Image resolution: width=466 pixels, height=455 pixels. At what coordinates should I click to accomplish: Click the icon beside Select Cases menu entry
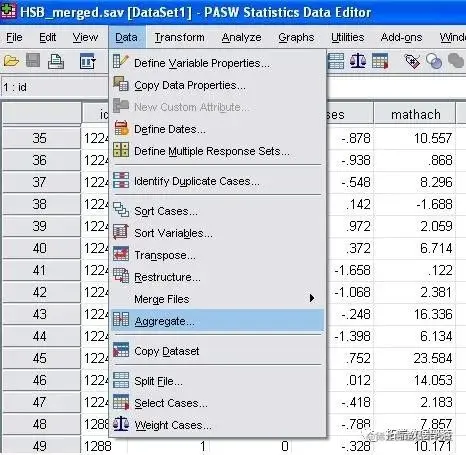[x=121, y=402]
